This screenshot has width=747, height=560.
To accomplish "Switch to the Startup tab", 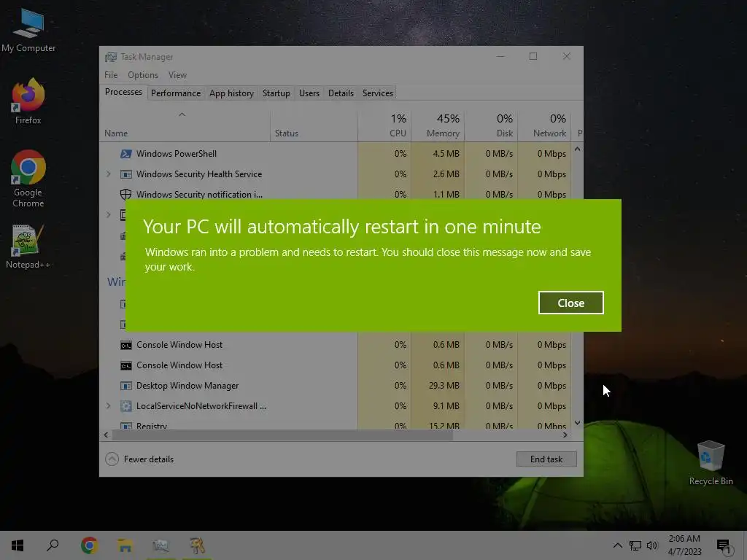I will pyautogui.click(x=276, y=93).
